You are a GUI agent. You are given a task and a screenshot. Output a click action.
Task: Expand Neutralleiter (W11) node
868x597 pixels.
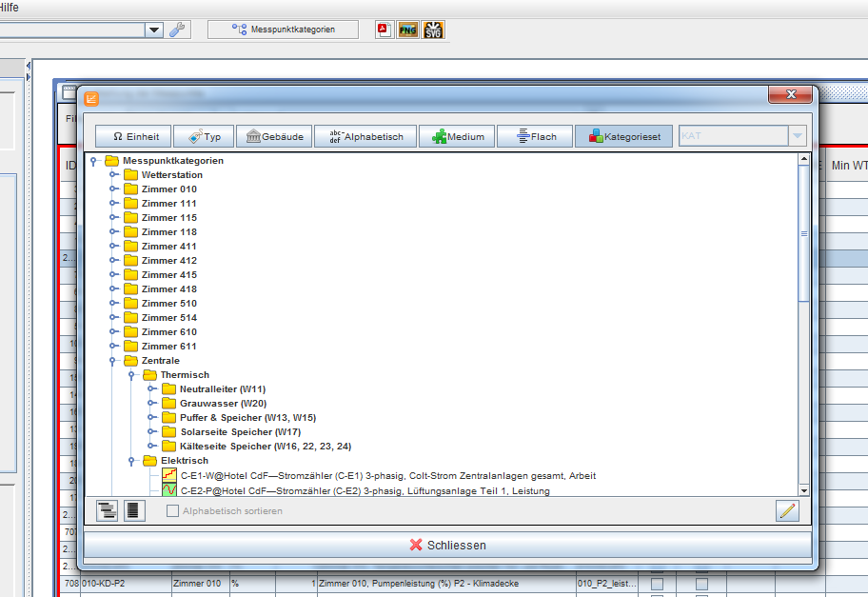(x=151, y=388)
